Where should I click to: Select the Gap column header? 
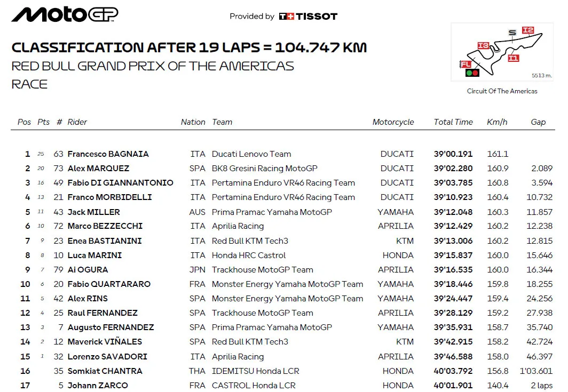coord(538,122)
